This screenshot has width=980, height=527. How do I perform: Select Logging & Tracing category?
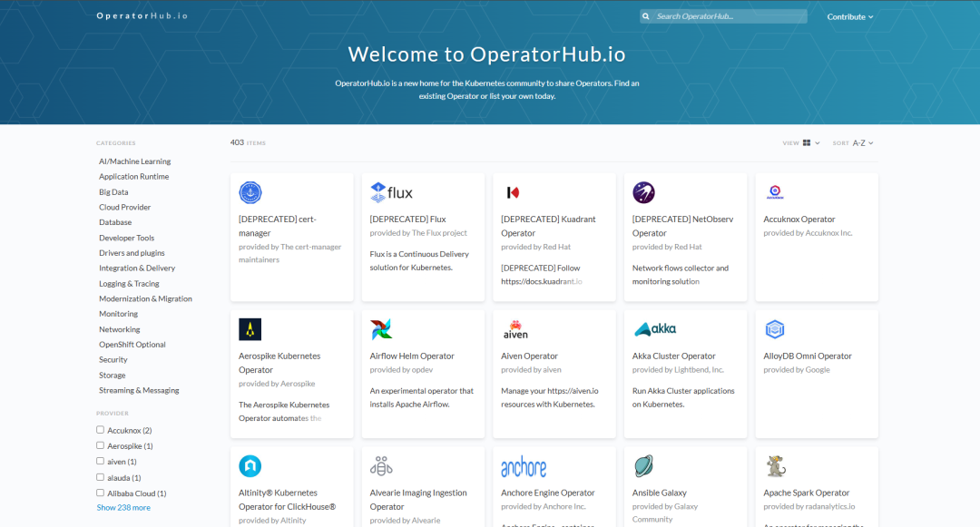129,284
